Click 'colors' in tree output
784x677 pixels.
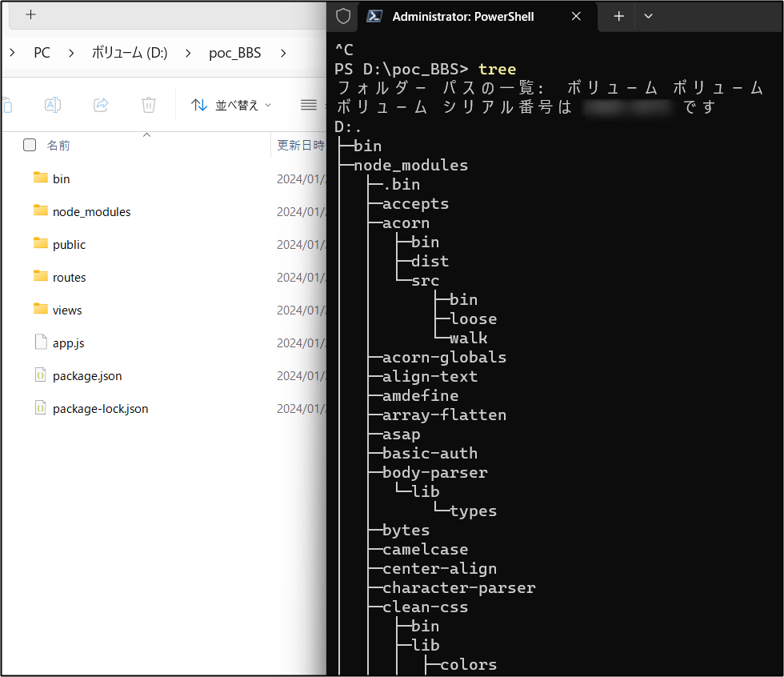(x=469, y=664)
